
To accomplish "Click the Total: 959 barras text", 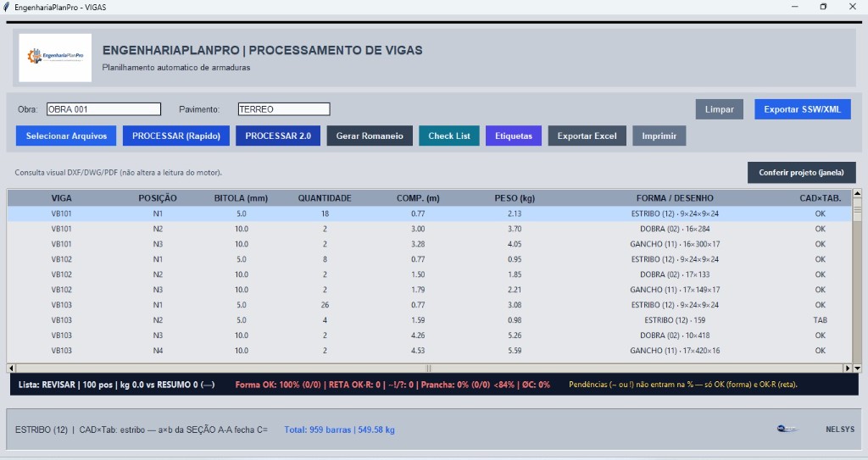I will (339, 430).
